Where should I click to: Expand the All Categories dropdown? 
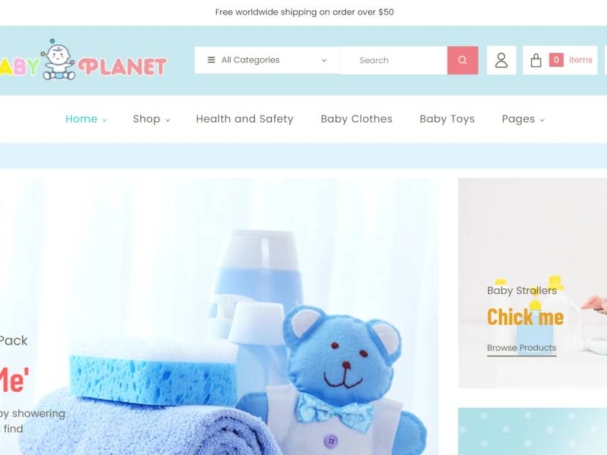pyautogui.click(x=267, y=60)
